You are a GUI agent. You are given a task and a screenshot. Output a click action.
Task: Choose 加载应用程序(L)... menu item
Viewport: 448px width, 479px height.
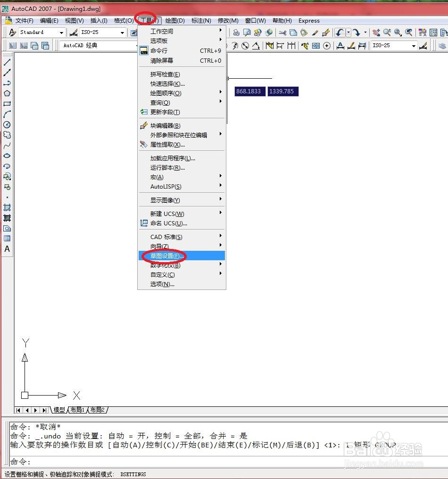(x=182, y=158)
